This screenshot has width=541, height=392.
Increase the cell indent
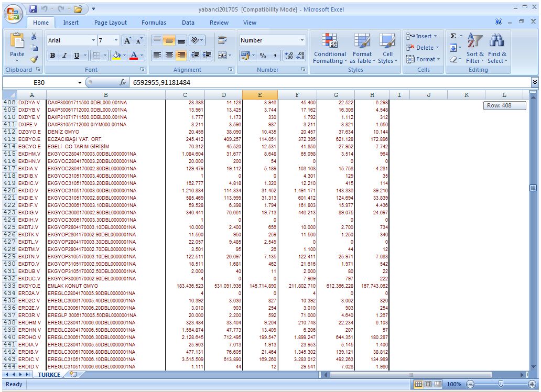207,56
